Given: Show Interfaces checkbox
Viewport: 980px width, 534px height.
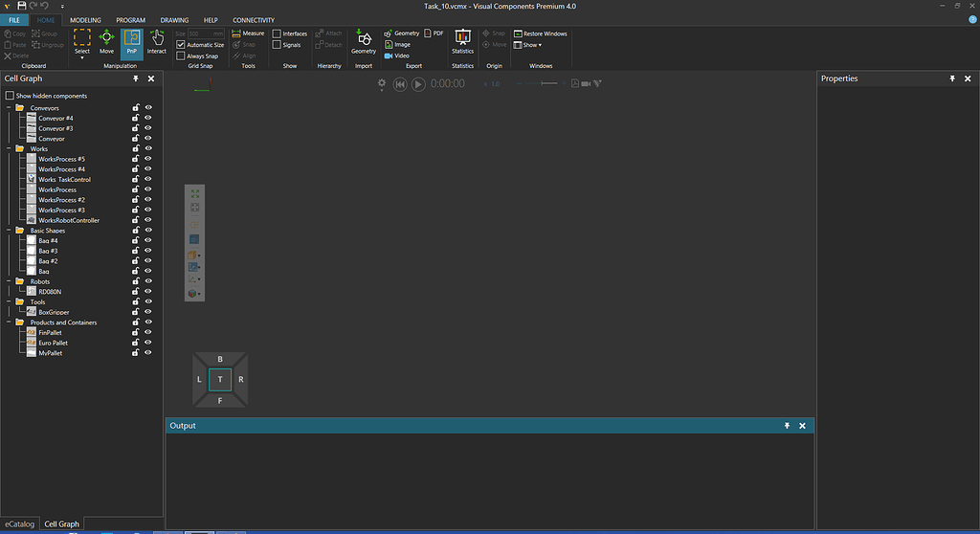Looking at the screenshot, I should tap(277, 33).
